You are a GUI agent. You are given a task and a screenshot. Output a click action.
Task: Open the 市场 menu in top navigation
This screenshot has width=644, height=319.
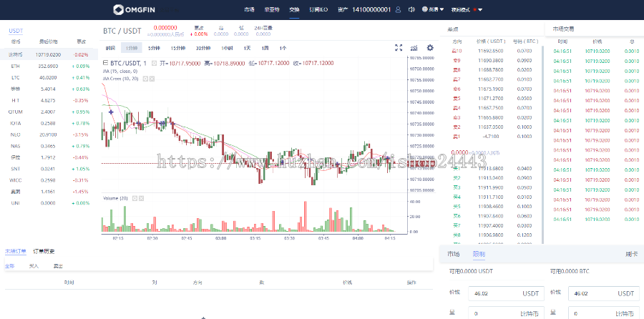[249, 9]
